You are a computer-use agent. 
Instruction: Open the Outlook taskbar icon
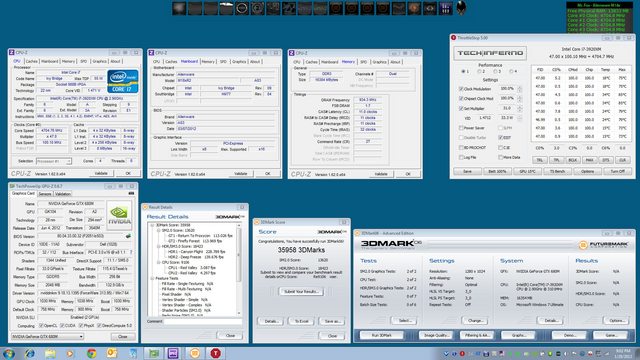point(112,353)
